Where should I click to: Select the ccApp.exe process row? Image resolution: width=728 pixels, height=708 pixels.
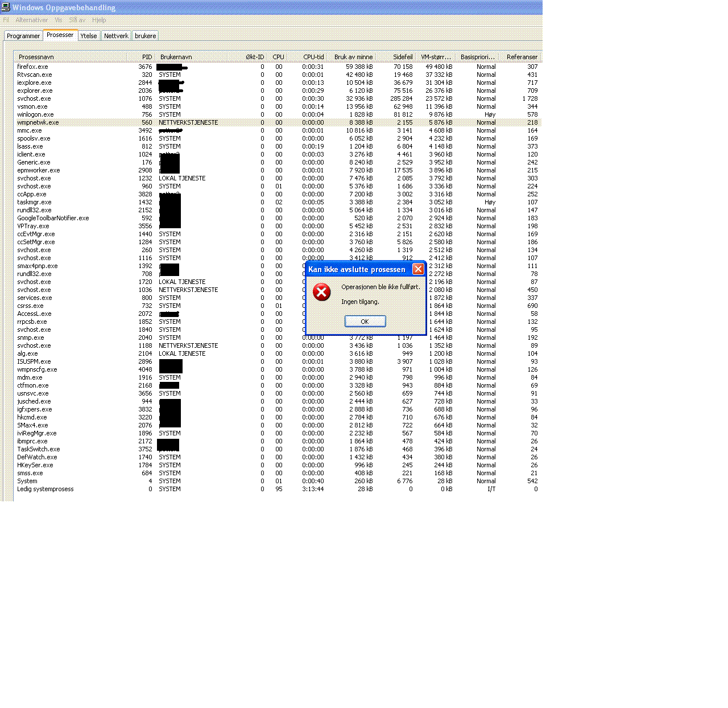tap(278, 194)
